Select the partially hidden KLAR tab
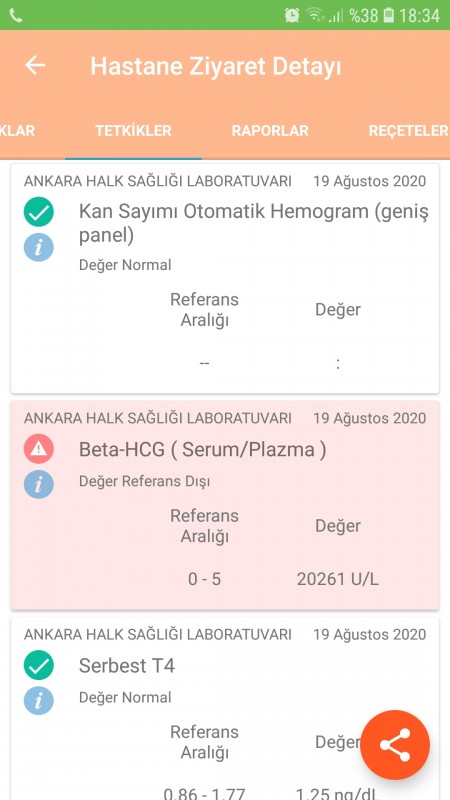The width and height of the screenshot is (450, 800). tap(17, 131)
